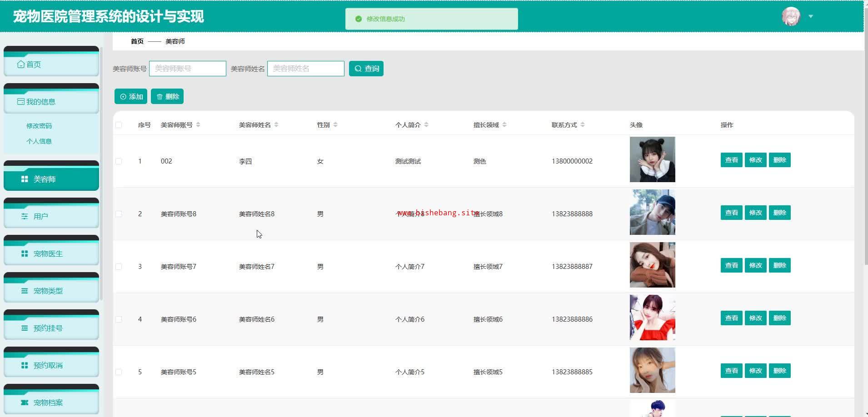The width and height of the screenshot is (868, 417).
Task: Open 修改密码 under 我的信息
Action: (x=39, y=126)
